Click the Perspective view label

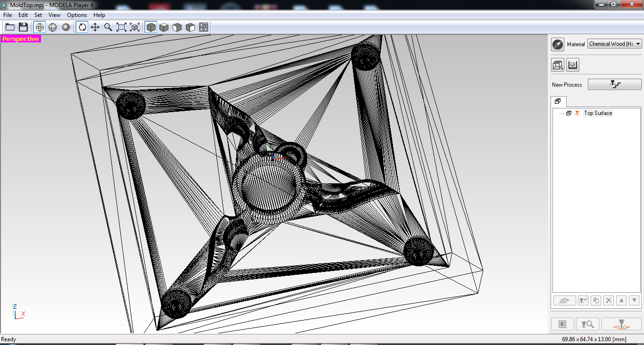tap(21, 39)
